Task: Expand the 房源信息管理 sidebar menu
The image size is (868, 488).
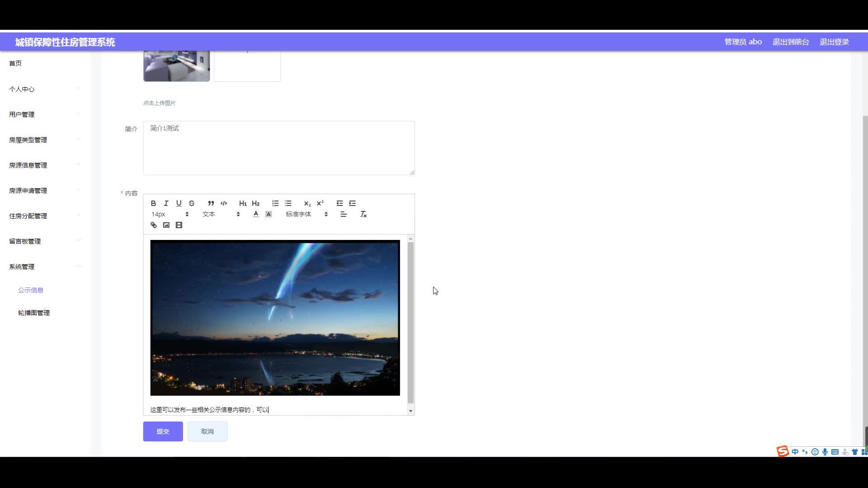Action: click(28, 165)
